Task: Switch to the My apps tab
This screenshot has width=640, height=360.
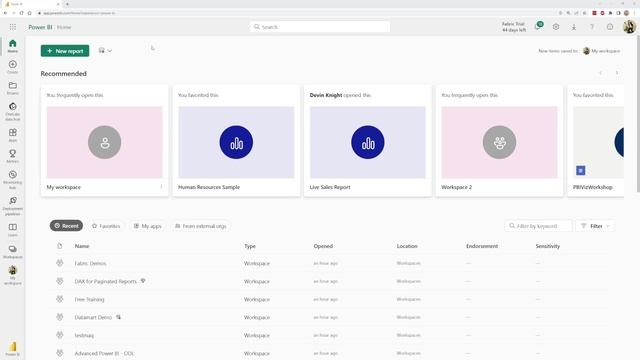Action: pyautogui.click(x=148, y=226)
